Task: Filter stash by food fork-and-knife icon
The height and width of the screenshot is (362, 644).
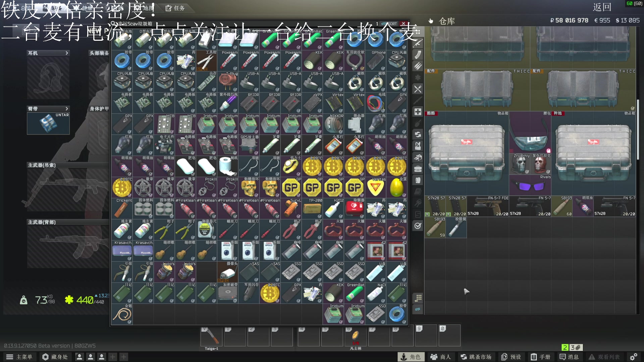Action: [x=418, y=89]
